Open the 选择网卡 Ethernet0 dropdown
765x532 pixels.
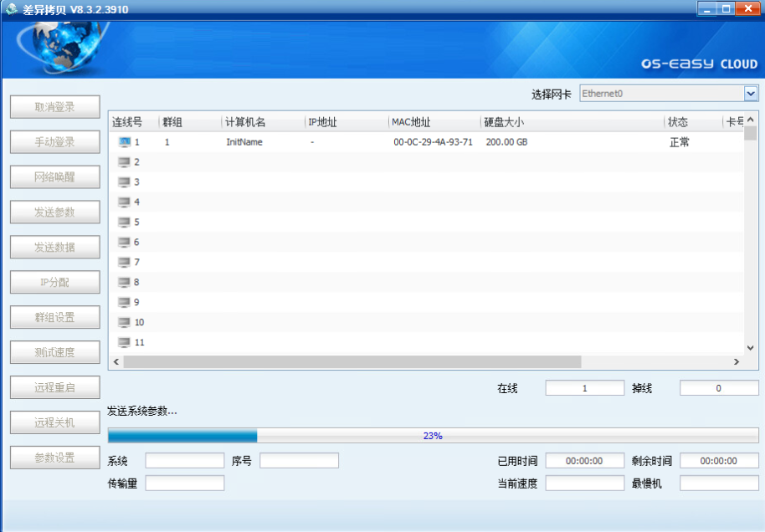[751, 94]
